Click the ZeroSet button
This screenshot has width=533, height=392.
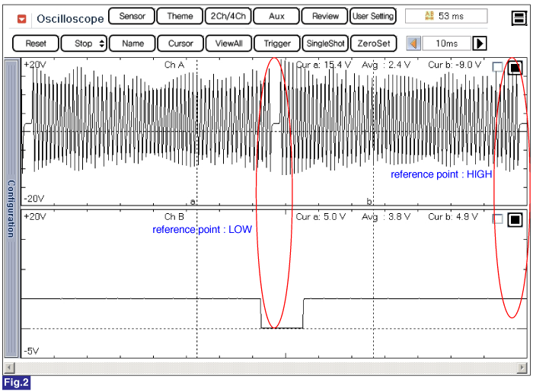coord(374,43)
